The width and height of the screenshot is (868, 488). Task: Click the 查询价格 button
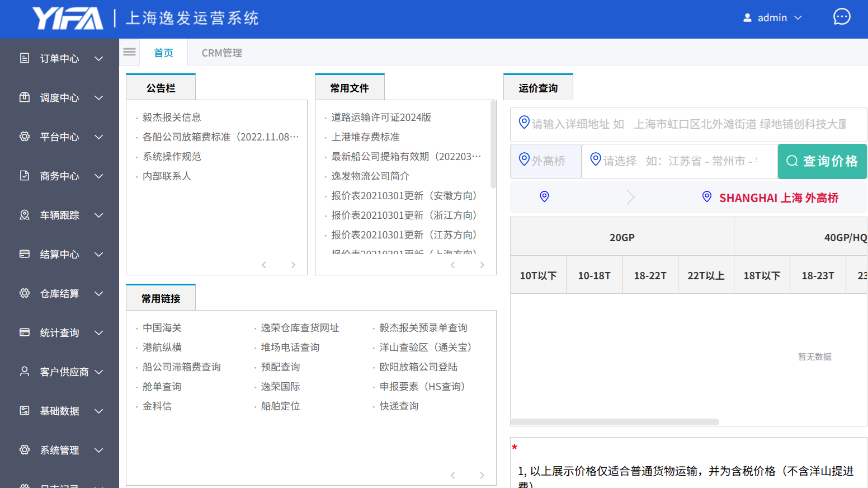[822, 161]
